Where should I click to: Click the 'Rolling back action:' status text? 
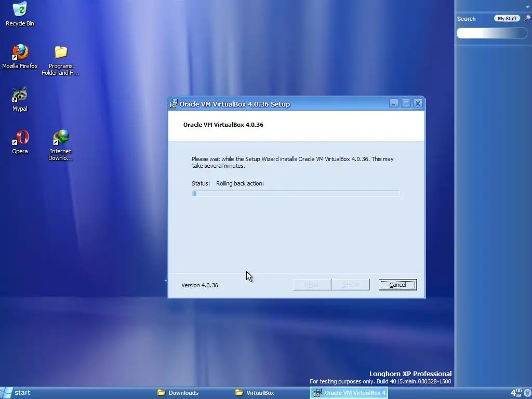pyautogui.click(x=240, y=183)
